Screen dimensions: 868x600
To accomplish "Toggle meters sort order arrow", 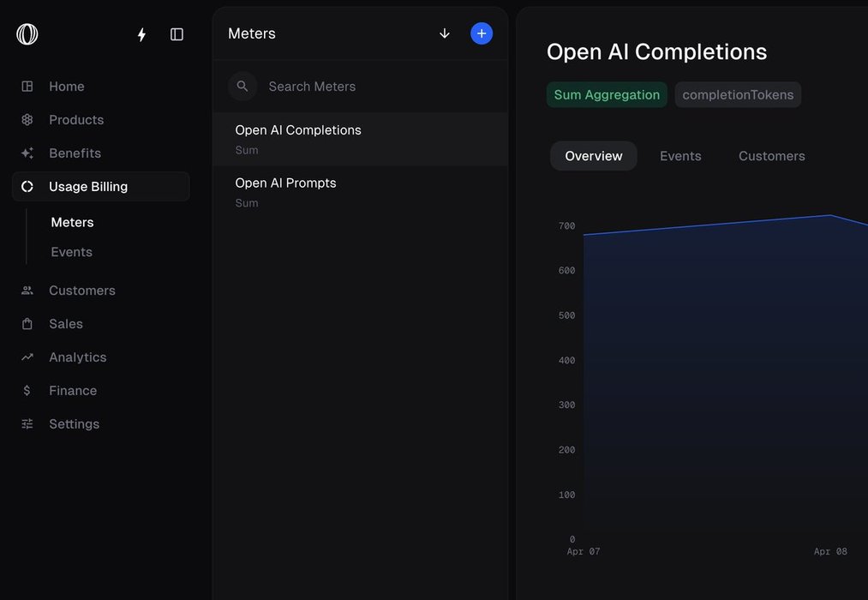I will point(444,33).
